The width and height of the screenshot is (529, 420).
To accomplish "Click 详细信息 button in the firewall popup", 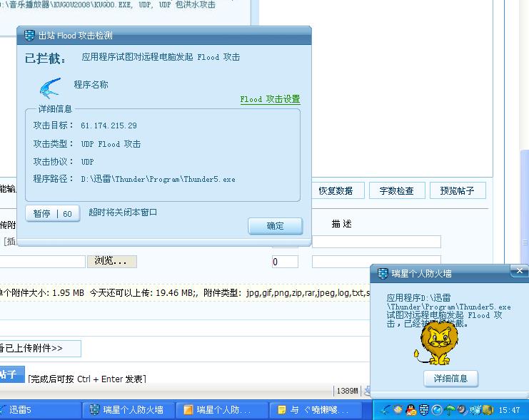I will [450, 378].
